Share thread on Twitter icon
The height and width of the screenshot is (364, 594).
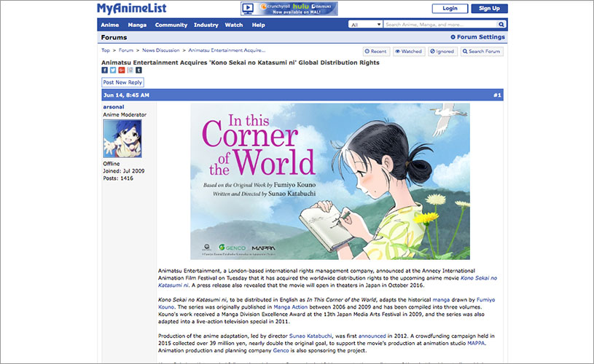[x=113, y=70]
